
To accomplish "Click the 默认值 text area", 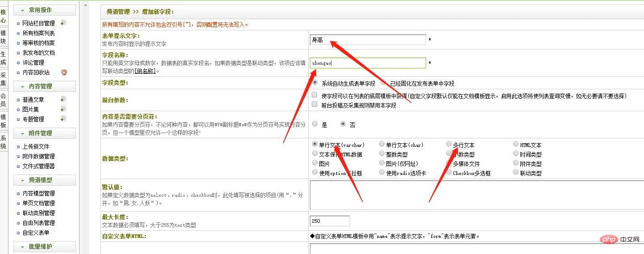I will click(x=476, y=195).
